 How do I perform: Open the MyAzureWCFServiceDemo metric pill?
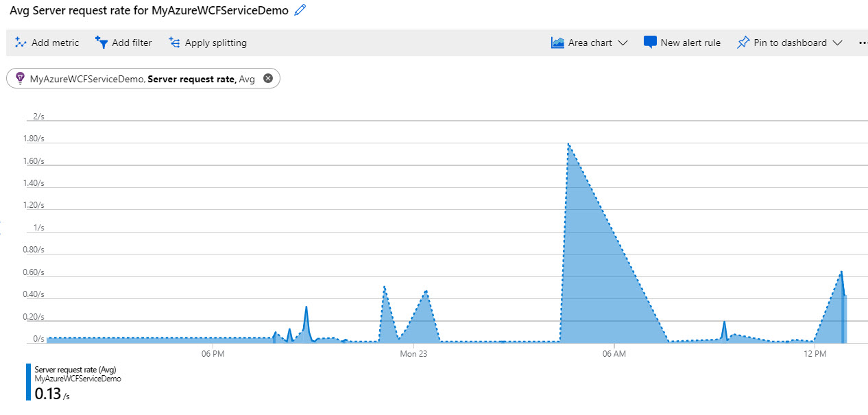point(143,79)
